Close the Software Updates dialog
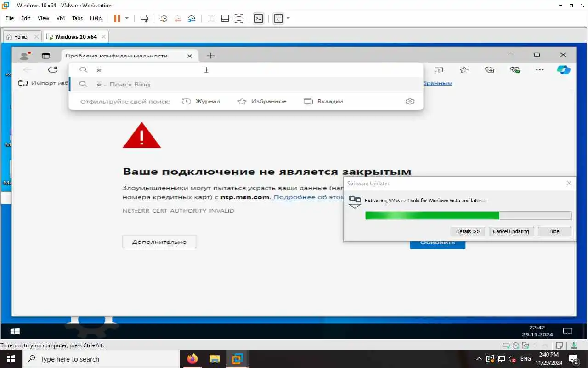Screen dimensions: 588x368 (x=569, y=183)
